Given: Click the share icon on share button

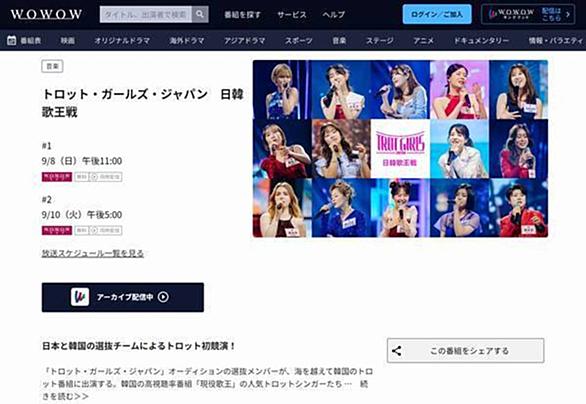Looking at the screenshot, I should (x=397, y=351).
